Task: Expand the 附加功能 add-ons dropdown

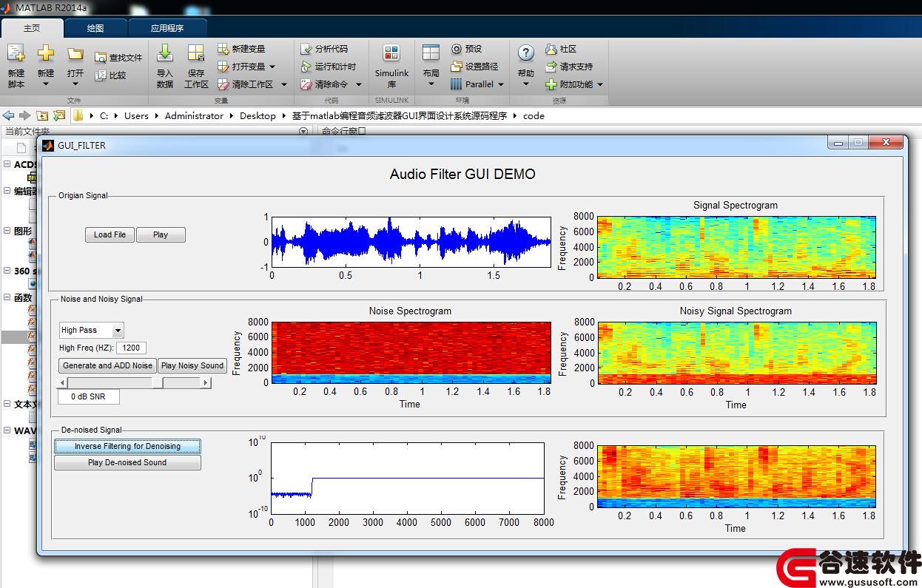Action: click(x=600, y=84)
